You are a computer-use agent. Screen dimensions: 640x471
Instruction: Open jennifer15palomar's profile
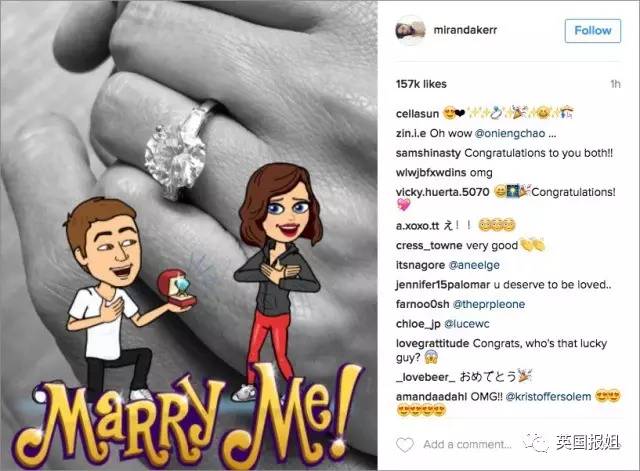443,285
